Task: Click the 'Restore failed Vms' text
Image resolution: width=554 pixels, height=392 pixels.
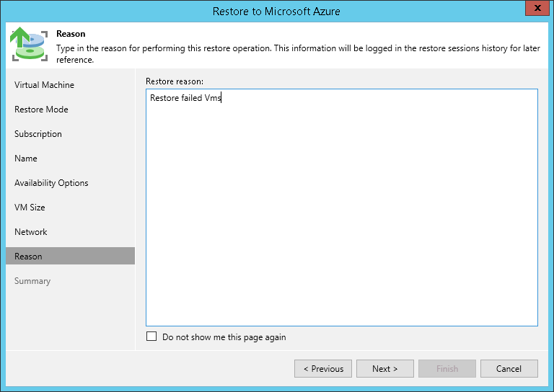Action: coord(185,98)
